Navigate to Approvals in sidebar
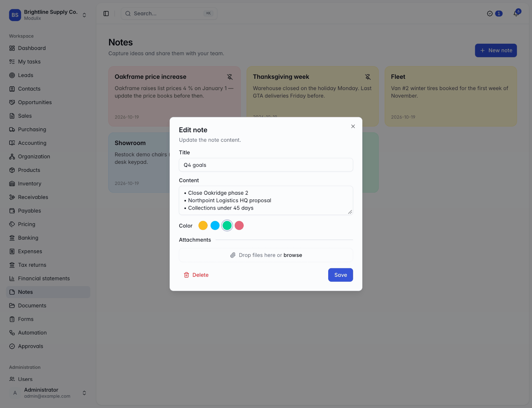The width and height of the screenshot is (532, 408). (x=48, y=346)
